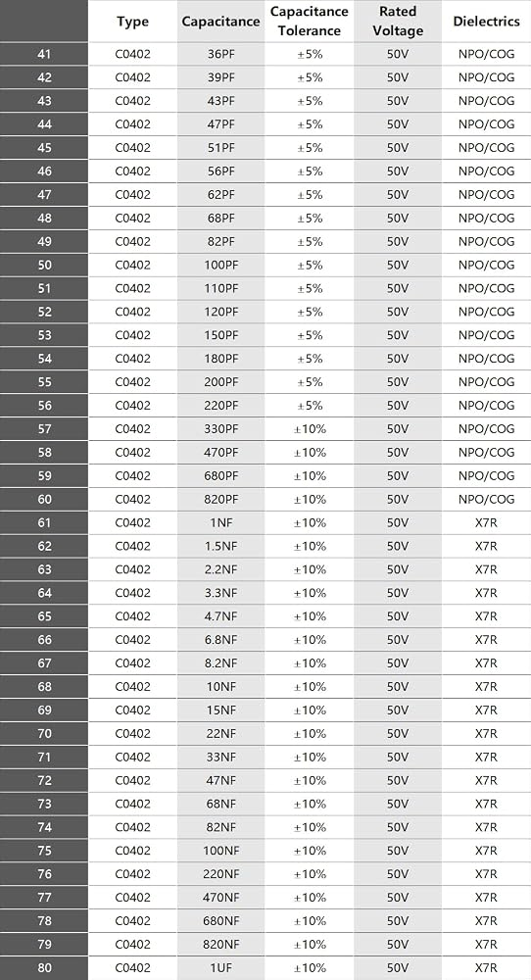This screenshot has height=980, width=531.
Task: Select the 4.7NF capacitance cell
Action: [x=221, y=616]
